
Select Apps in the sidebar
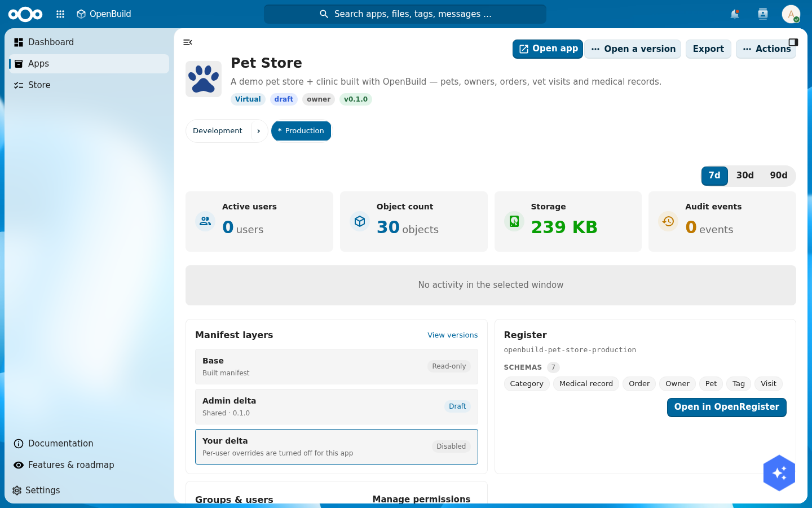click(89, 64)
